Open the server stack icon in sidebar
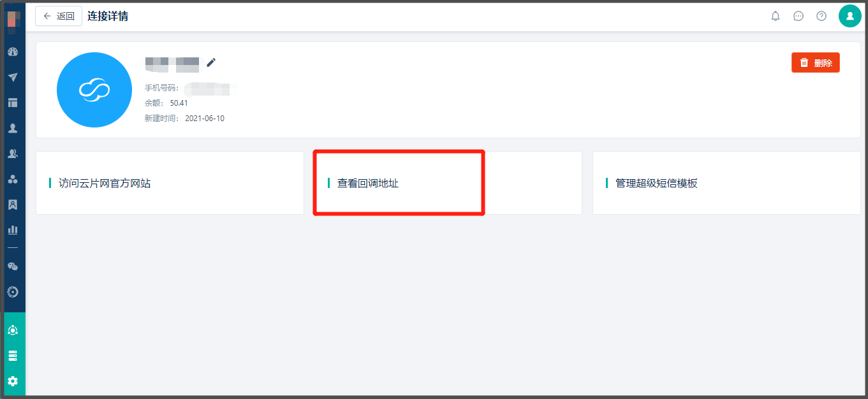 coord(13,356)
